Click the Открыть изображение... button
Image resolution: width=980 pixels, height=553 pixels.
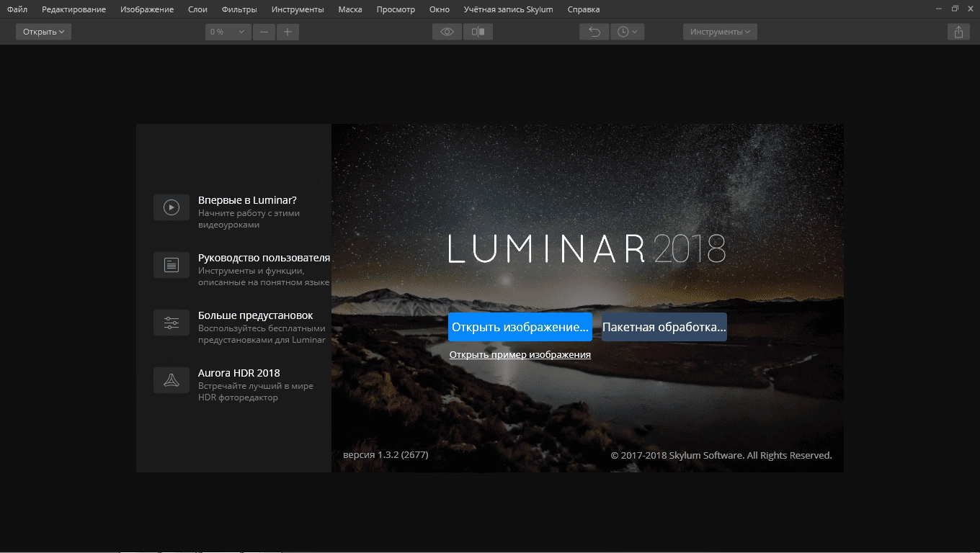(520, 327)
